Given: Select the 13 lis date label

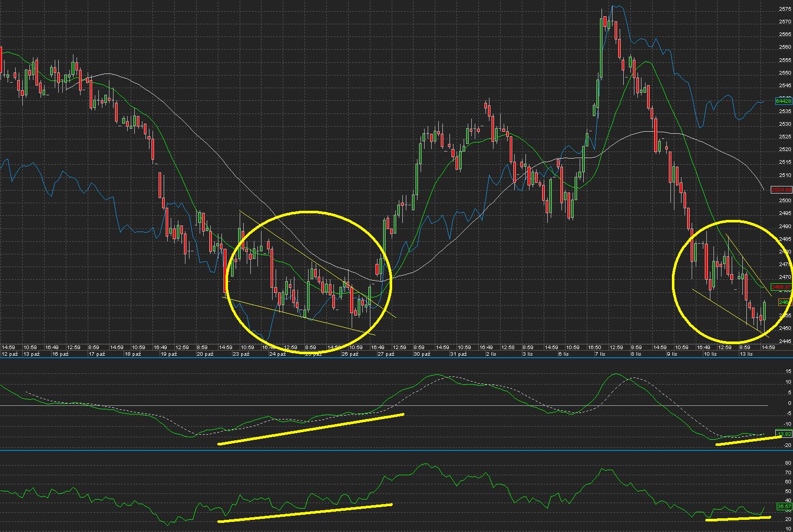Looking at the screenshot, I should click(746, 354).
